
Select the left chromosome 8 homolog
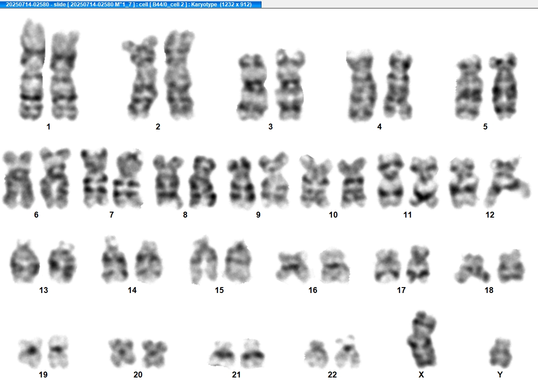[168, 181]
